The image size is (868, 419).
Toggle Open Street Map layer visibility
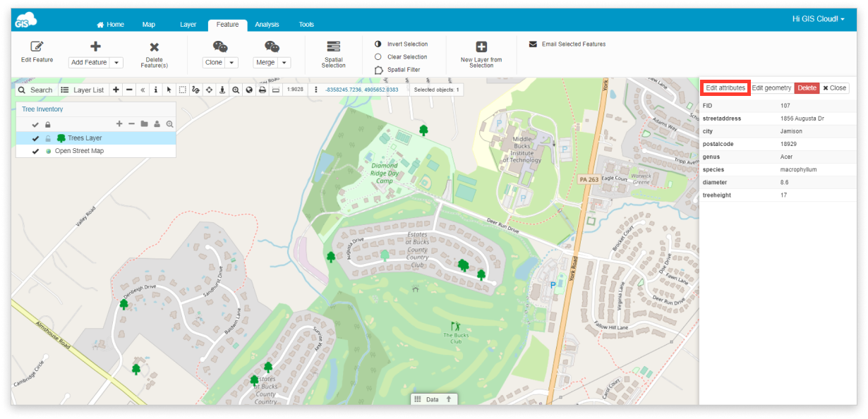35,151
